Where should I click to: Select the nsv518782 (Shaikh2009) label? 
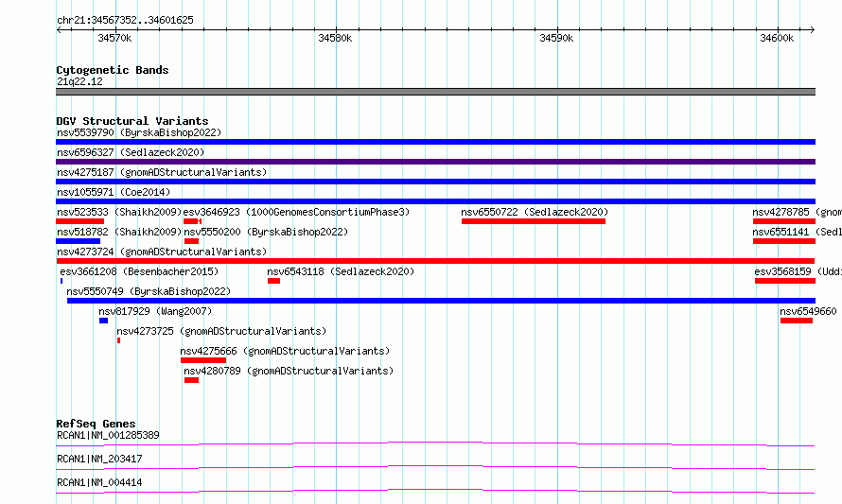(119, 232)
